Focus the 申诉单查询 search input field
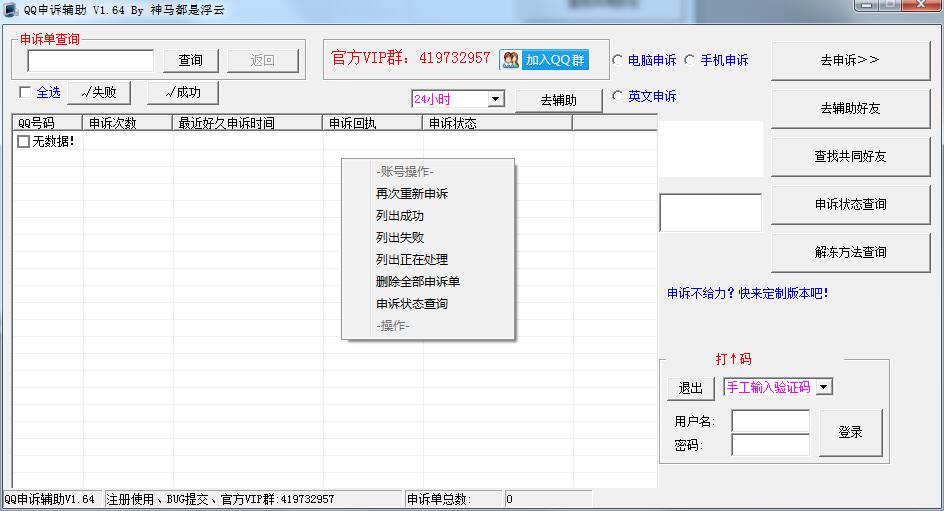 91,60
